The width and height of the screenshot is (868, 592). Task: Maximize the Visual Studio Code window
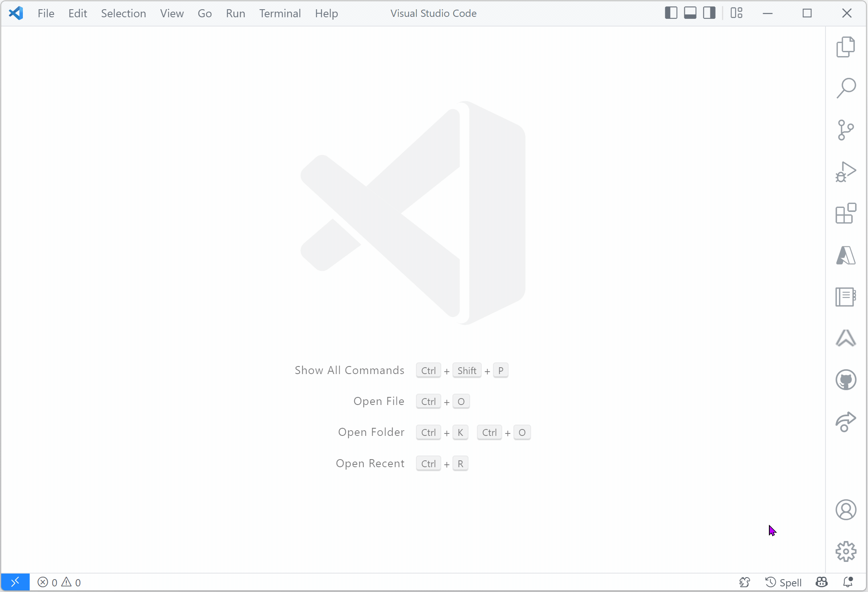click(807, 13)
